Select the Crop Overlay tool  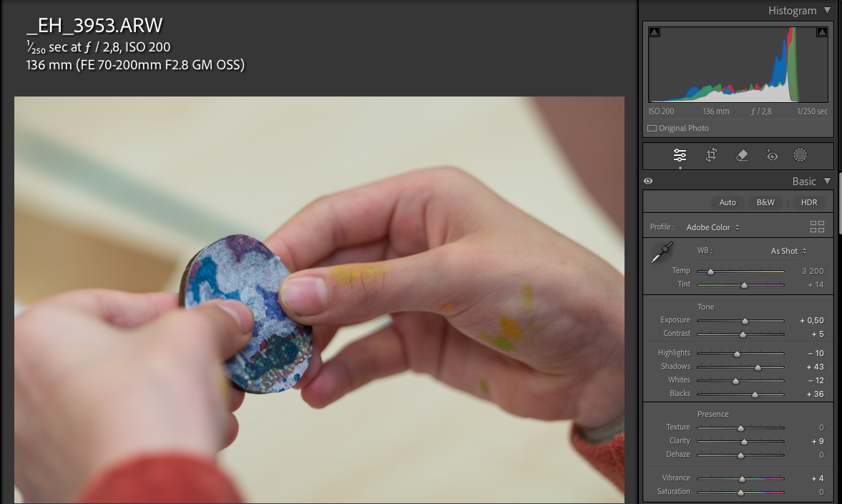710,155
